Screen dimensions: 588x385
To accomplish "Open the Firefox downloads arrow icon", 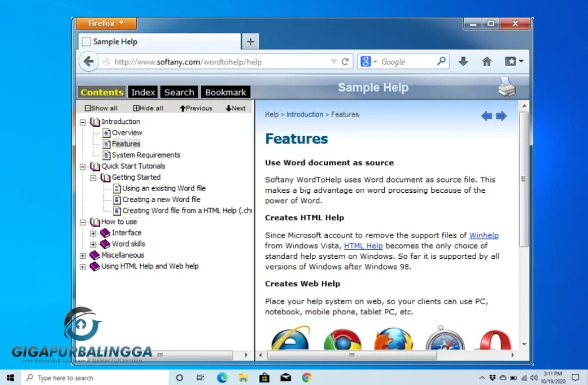I will [463, 61].
